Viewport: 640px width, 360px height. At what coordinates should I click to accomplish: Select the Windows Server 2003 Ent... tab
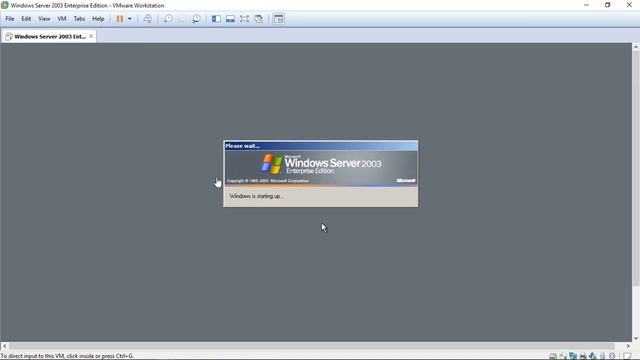(x=49, y=36)
